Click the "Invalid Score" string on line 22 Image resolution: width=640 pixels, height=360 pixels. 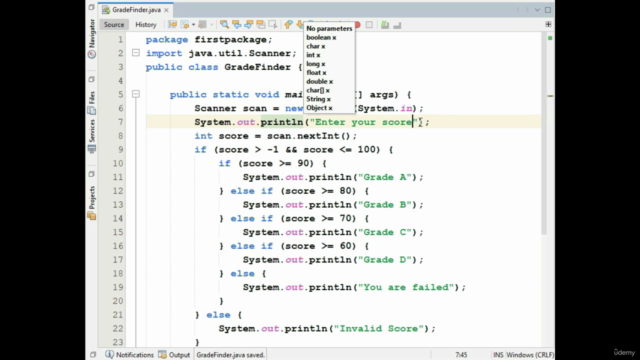point(380,329)
